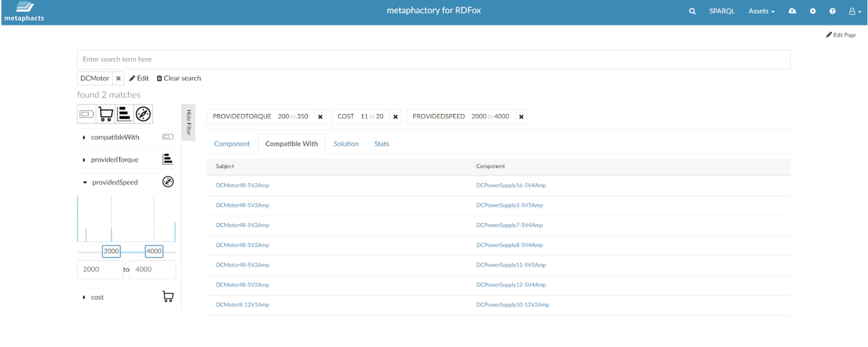Click the 2000 slider handle

[x=111, y=252]
